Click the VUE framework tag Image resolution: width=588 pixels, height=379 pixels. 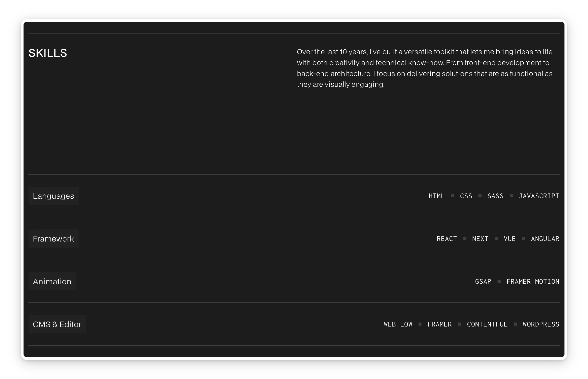click(x=509, y=239)
